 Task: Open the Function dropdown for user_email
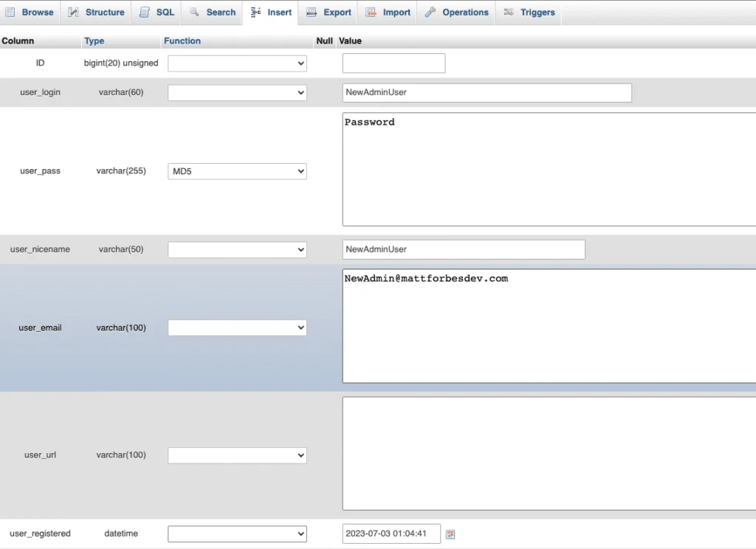click(236, 327)
